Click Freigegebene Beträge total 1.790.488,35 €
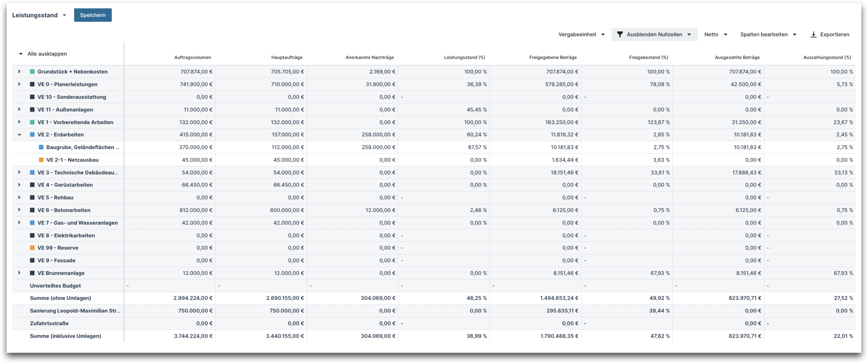Image resolution: width=868 pixels, height=363 pixels. 559,336
